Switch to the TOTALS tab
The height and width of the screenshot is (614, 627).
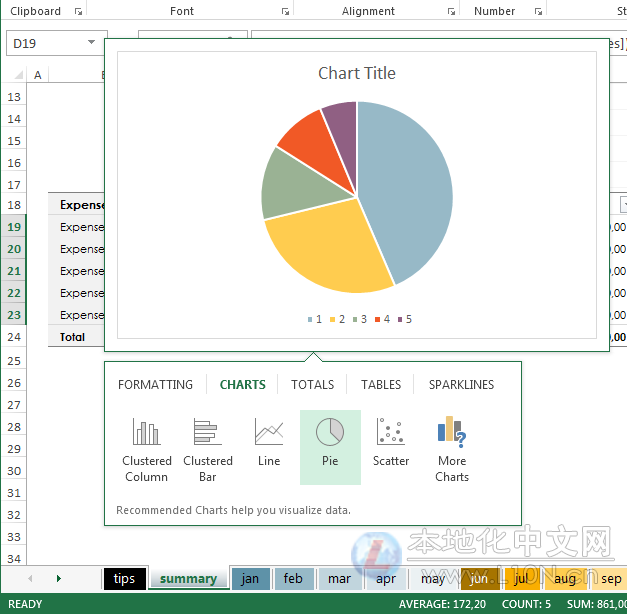tap(312, 385)
